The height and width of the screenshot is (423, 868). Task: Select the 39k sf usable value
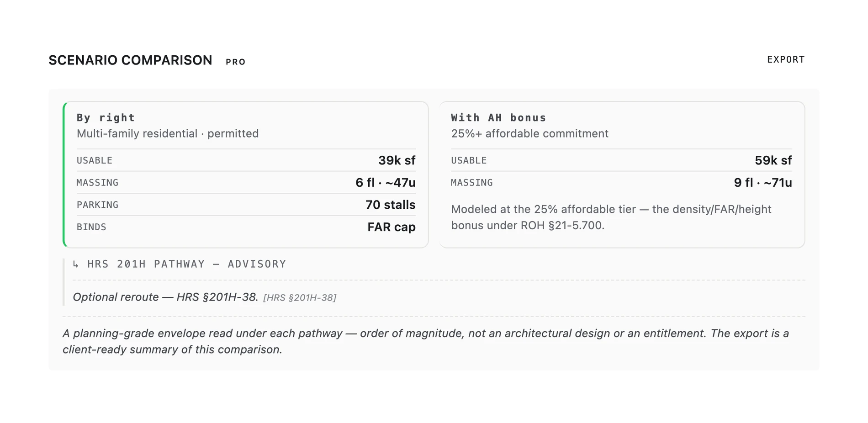tap(397, 160)
